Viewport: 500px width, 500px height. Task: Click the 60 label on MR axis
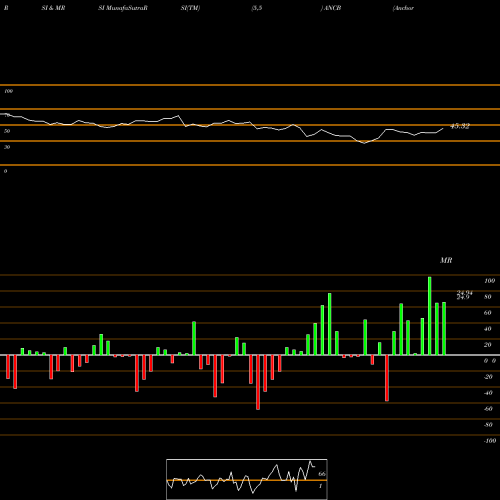coord(488,313)
